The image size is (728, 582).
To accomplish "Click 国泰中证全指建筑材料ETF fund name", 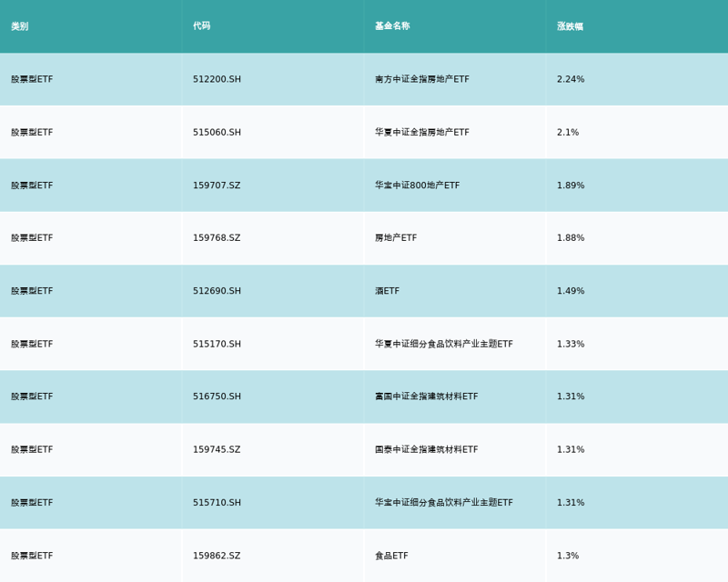I will coord(426,450).
